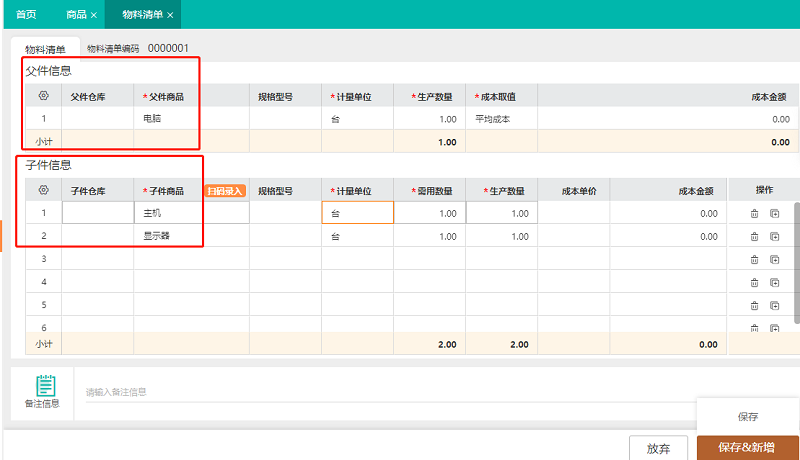Select the 保存 option in popup
This screenshot has width=800, height=460.
coord(747,416)
